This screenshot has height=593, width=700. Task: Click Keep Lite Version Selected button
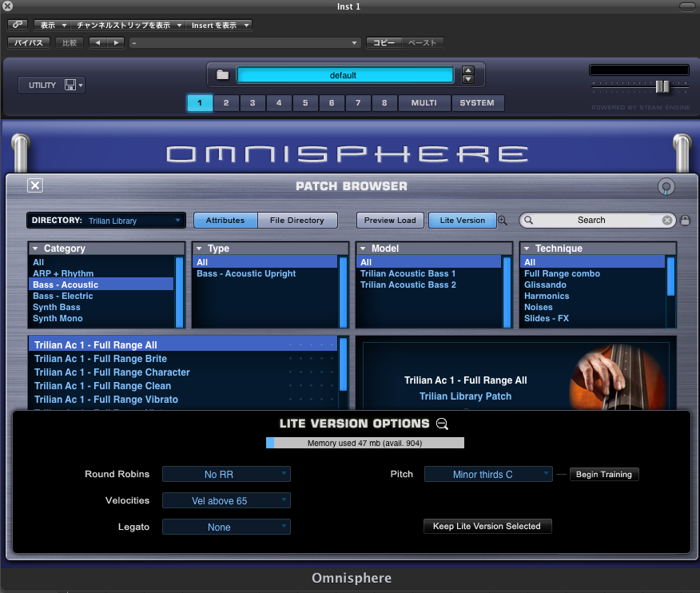coord(487,526)
